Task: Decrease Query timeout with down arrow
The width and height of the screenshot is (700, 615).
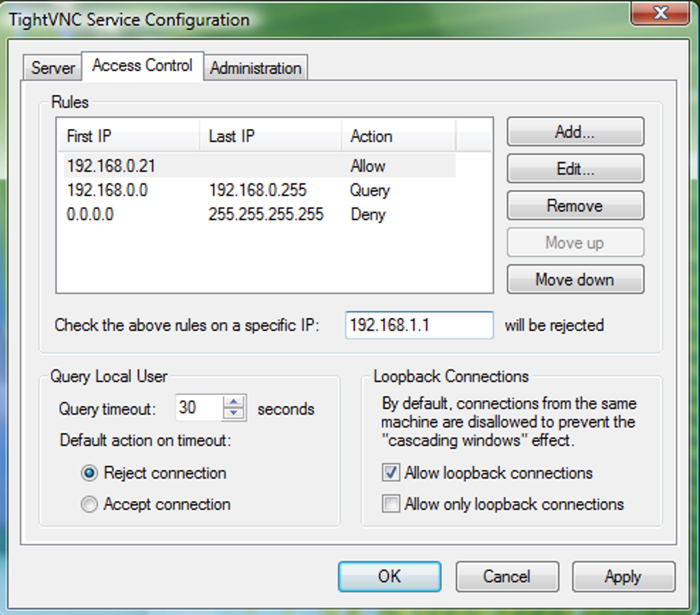Action: [233, 413]
